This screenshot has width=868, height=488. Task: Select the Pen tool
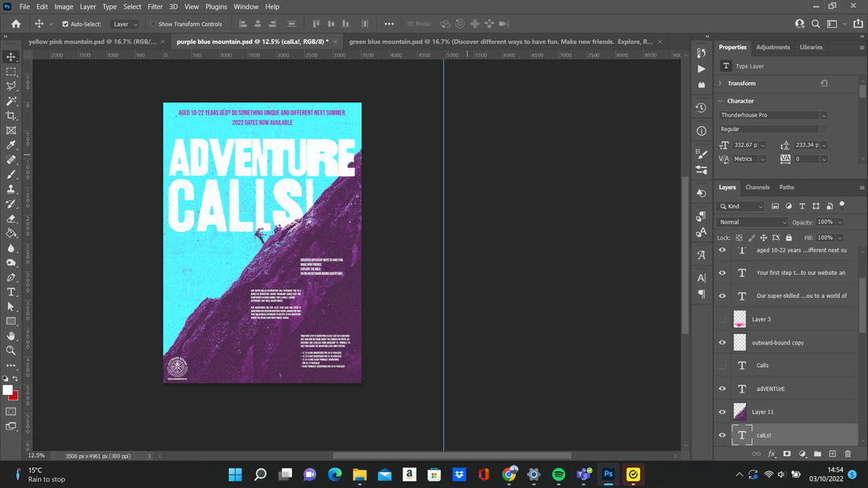click(11, 278)
